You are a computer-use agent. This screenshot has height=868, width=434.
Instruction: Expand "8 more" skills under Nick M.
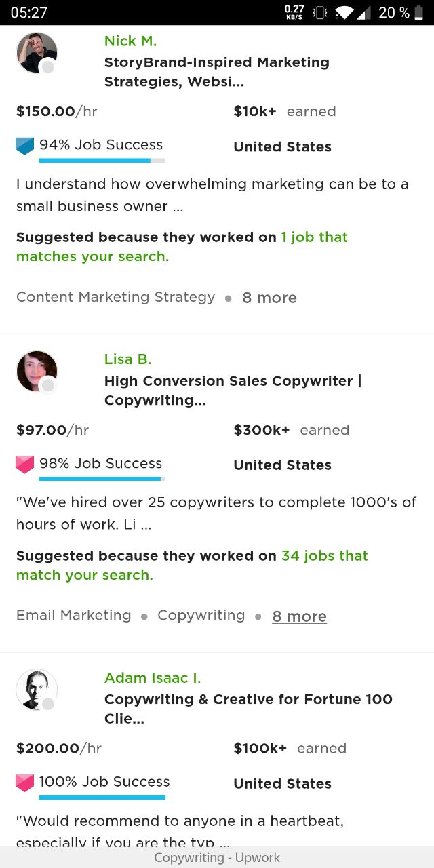click(269, 298)
